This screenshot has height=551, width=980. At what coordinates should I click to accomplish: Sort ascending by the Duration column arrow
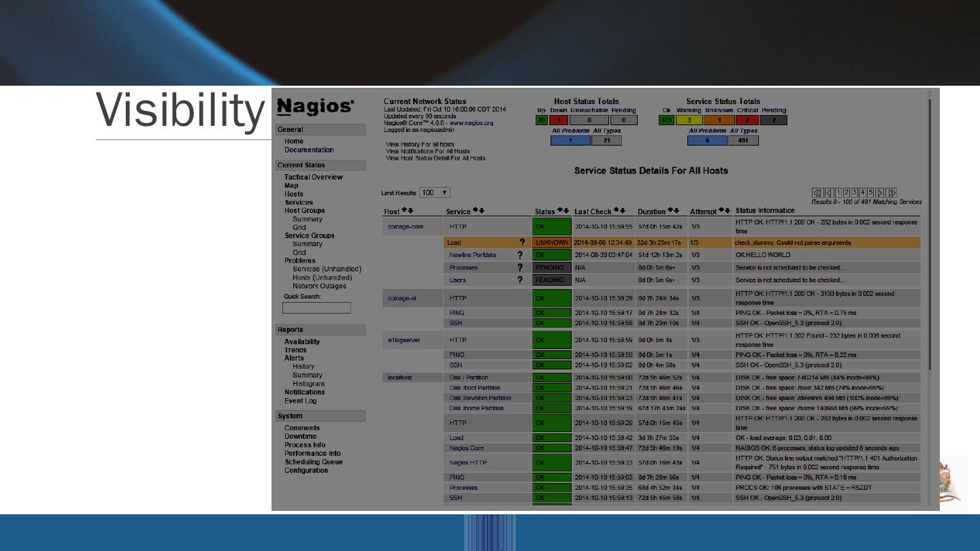click(x=670, y=211)
